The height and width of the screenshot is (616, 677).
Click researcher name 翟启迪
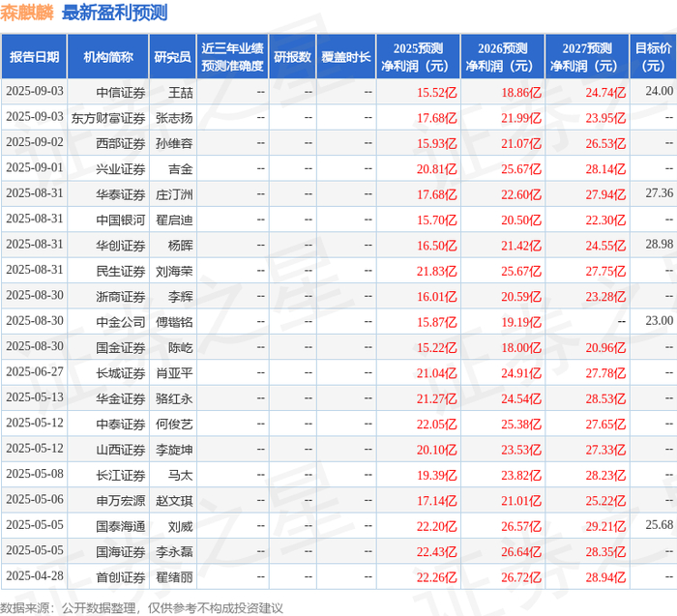click(174, 220)
